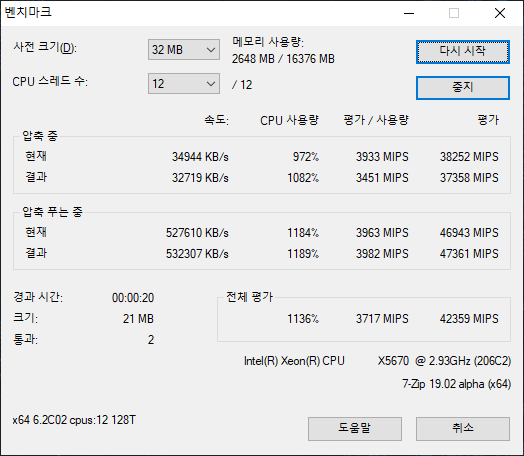Cancel the benchmark with the 취소 button

click(x=463, y=428)
